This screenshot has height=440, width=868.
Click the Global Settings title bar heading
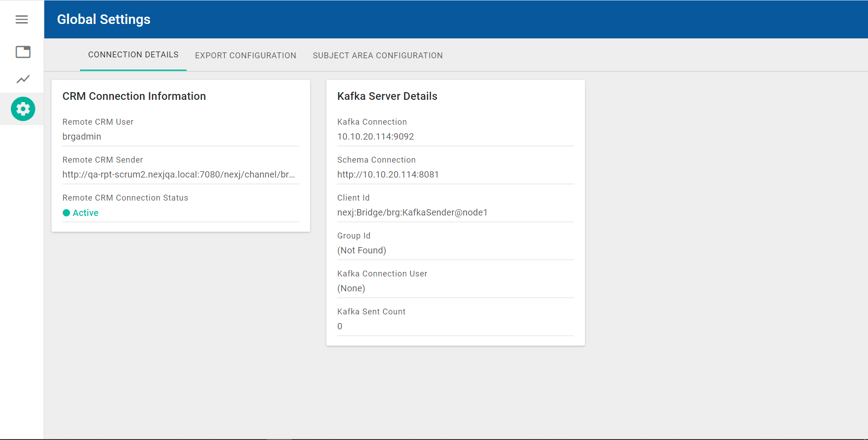point(104,19)
